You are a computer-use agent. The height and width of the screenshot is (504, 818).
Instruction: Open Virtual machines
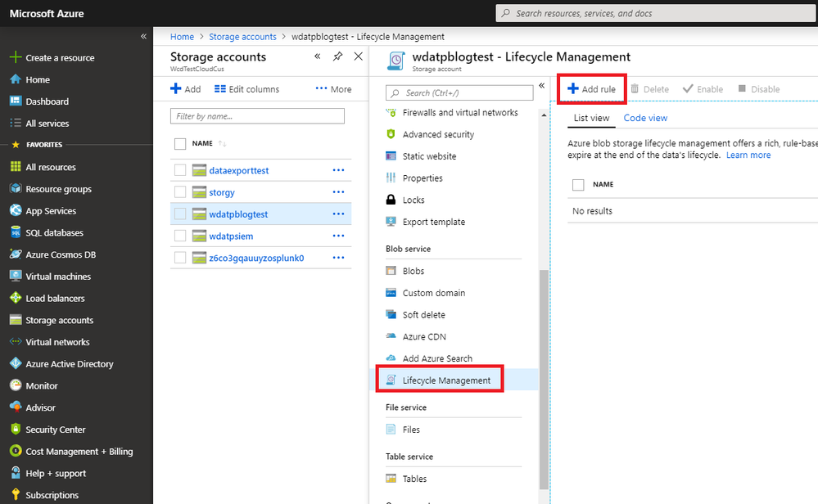pos(58,277)
